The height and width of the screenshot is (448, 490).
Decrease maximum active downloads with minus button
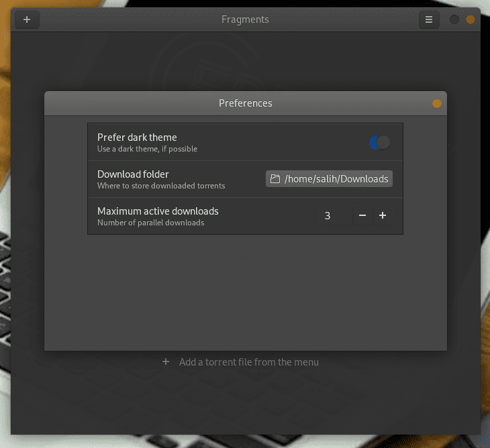(x=362, y=215)
